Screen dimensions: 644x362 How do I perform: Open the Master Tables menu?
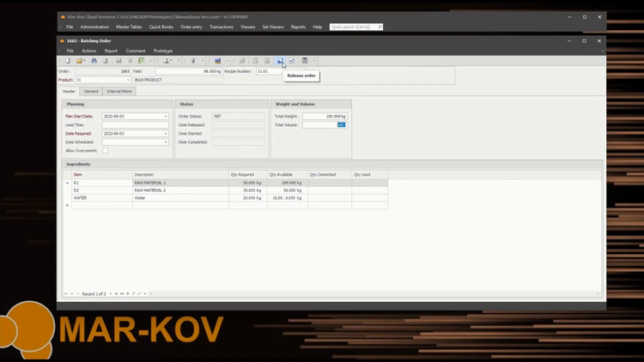129,27
